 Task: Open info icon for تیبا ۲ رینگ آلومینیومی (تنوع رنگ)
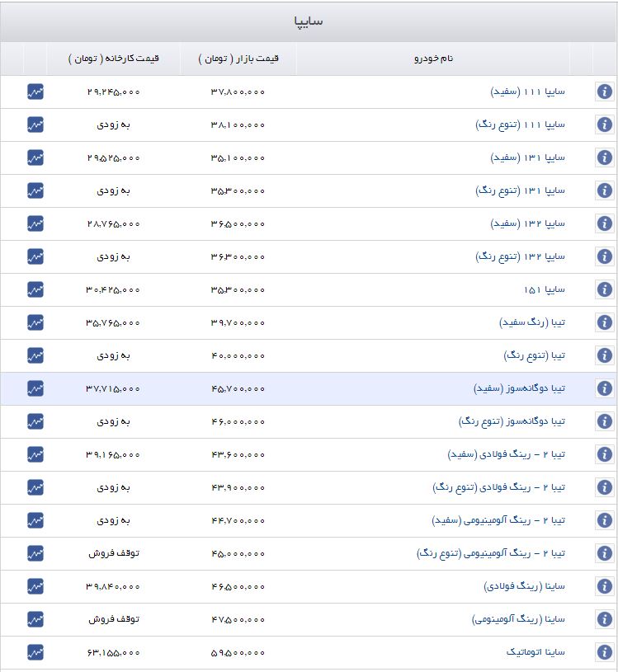click(604, 554)
